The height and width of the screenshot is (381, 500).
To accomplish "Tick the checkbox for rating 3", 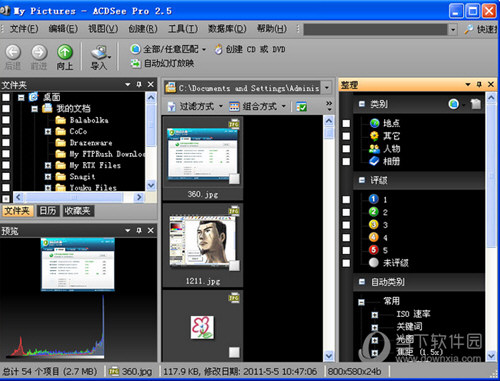I will (x=346, y=225).
